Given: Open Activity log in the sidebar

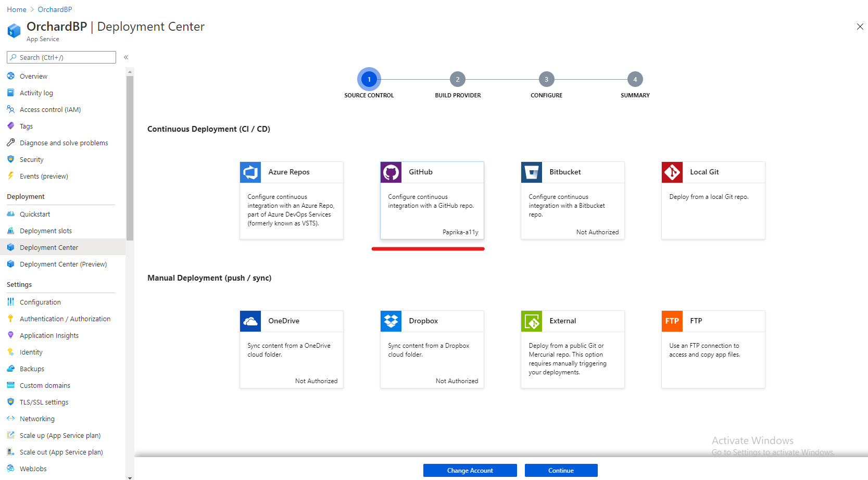Looking at the screenshot, I should 36,93.
